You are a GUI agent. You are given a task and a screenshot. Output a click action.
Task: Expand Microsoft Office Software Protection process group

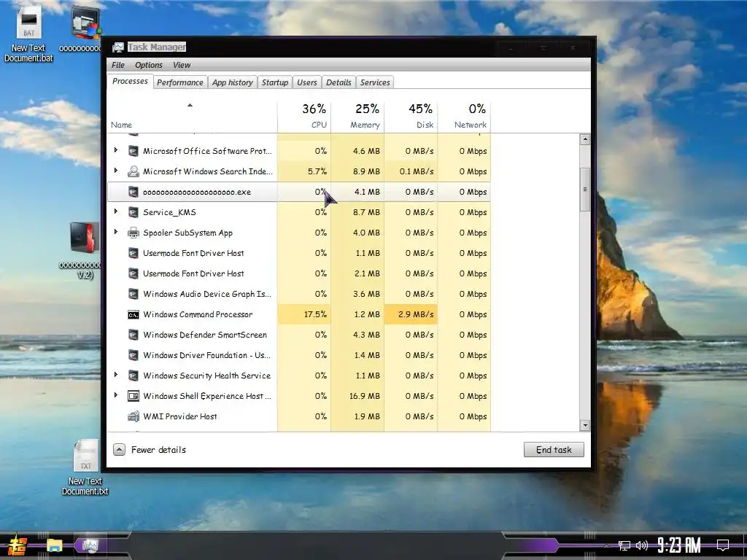pyautogui.click(x=116, y=150)
